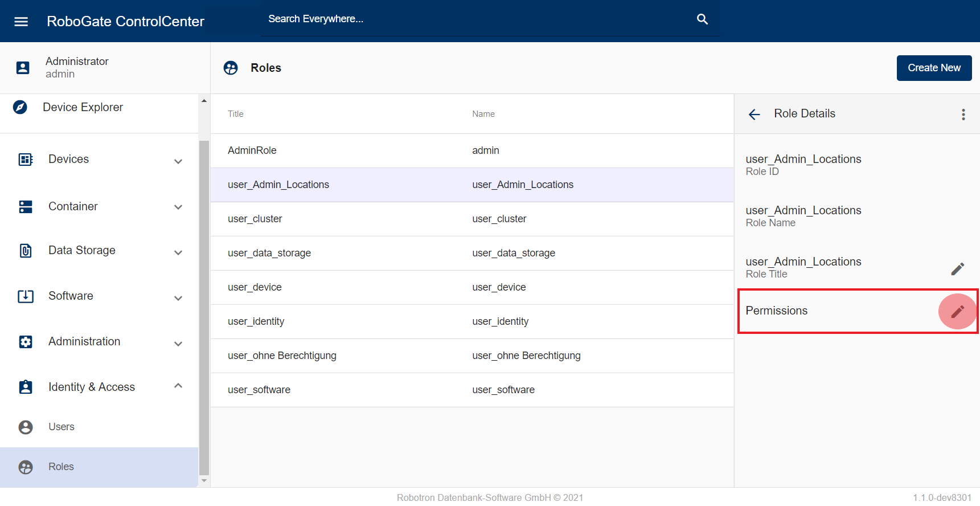Select the user_Admin_Locations table row
The height and width of the screenshot is (506, 980).
click(472, 185)
